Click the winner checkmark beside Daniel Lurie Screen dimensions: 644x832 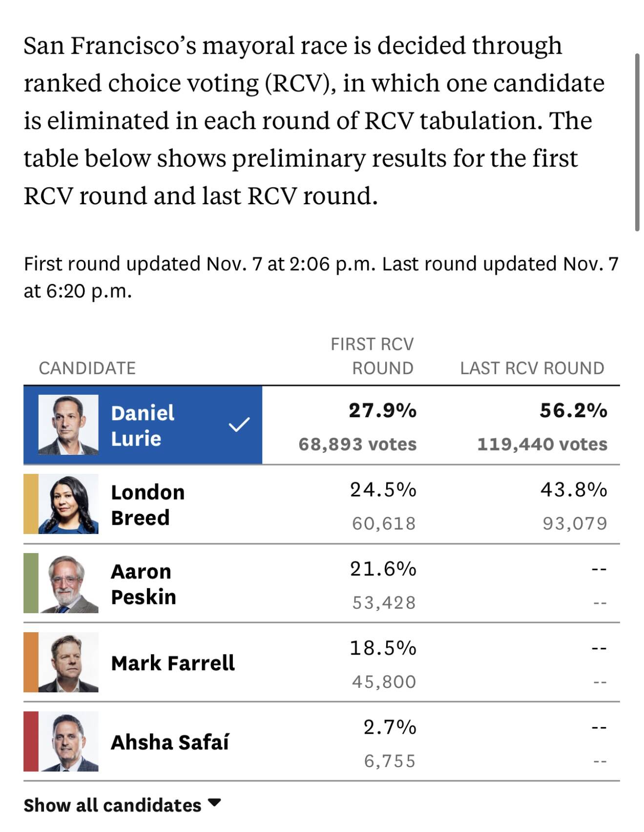click(239, 425)
